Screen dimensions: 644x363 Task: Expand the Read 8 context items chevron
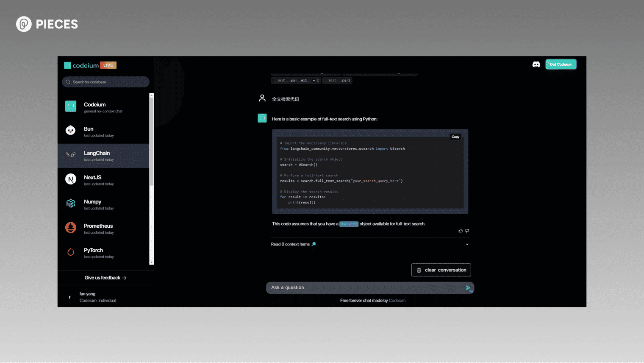pos(467,244)
